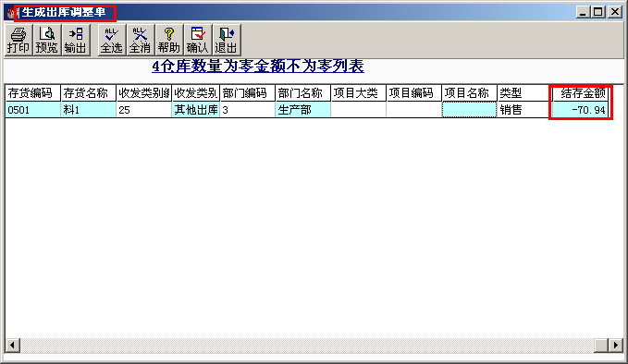
Task: Select all rows with 全选
Action: point(111,40)
